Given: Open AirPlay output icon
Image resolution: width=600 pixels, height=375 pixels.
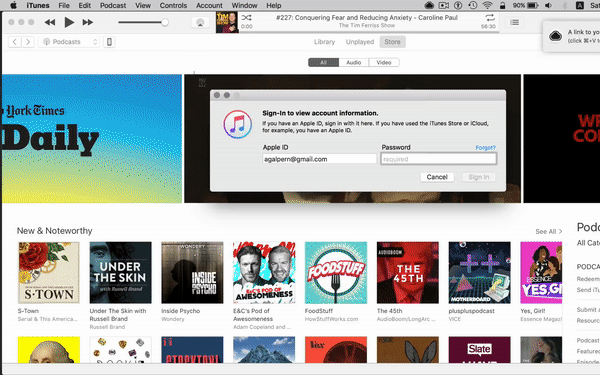Looking at the screenshot, I should click(200, 23).
